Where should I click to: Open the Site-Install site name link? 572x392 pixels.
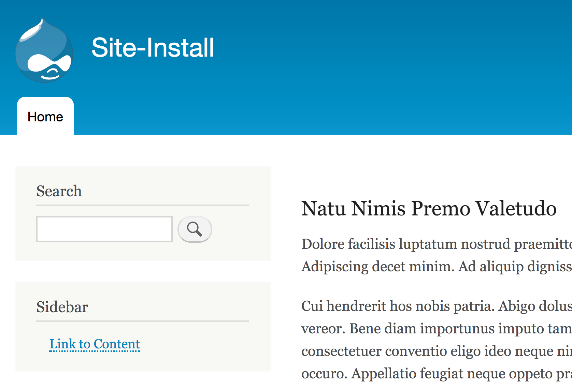(x=153, y=48)
